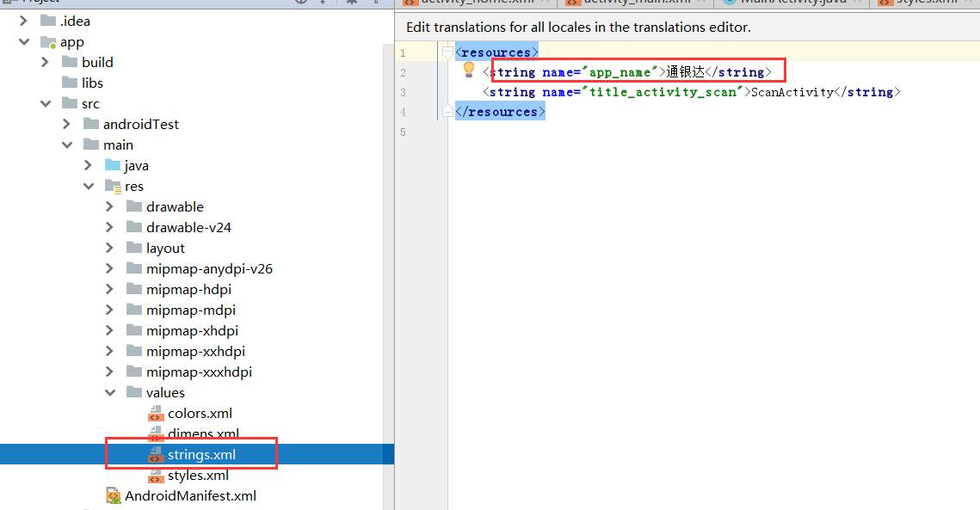Click the opening resources tag text

coord(496,52)
